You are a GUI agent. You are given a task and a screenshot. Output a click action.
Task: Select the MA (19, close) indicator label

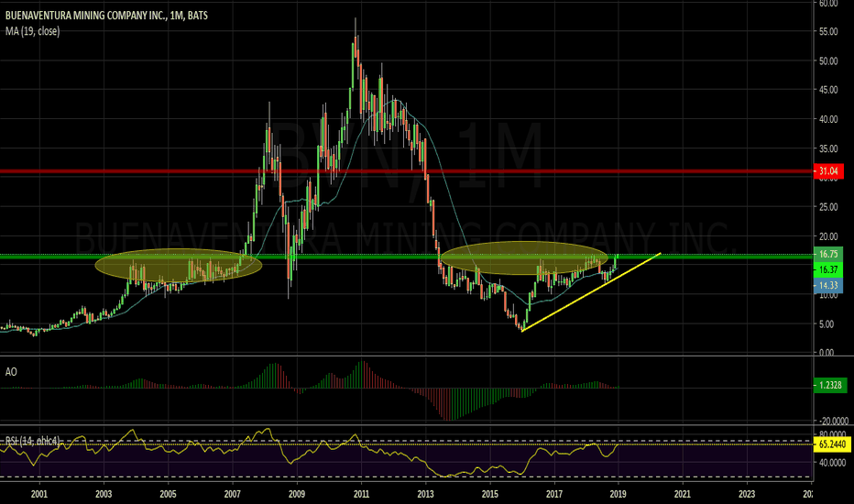click(x=33, y=31)
